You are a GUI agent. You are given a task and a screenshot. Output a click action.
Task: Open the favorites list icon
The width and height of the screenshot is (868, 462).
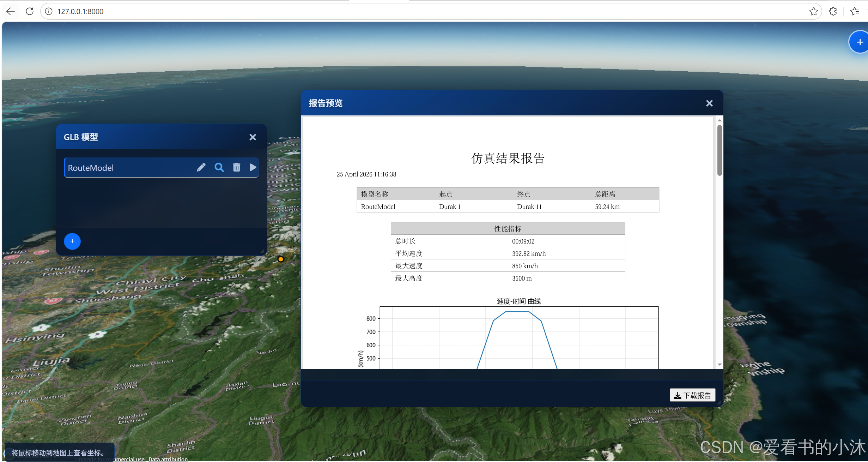click(855, 11)
